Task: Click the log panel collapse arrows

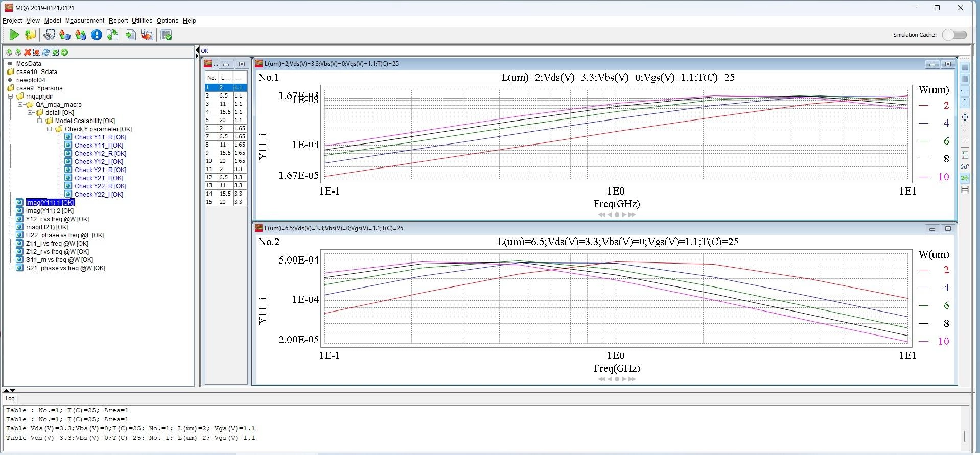Action: 9,390
